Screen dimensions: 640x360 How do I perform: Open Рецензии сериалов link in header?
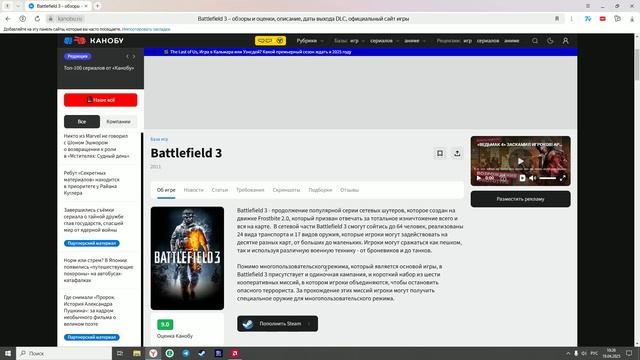click(488, 41)
